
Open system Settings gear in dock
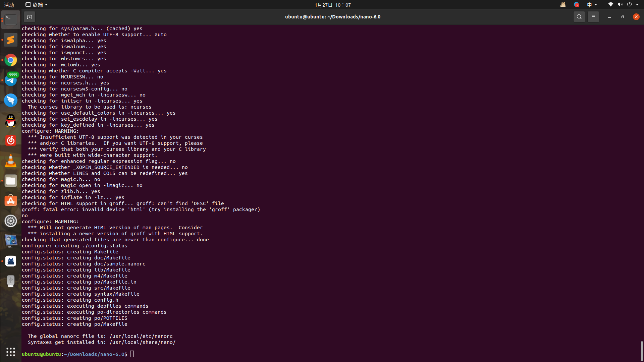coord(11,221)
